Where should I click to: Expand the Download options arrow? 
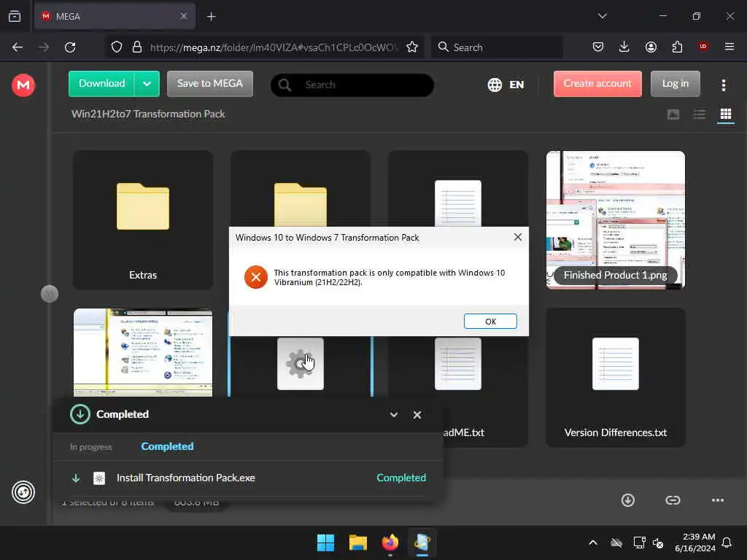(147, 84)
